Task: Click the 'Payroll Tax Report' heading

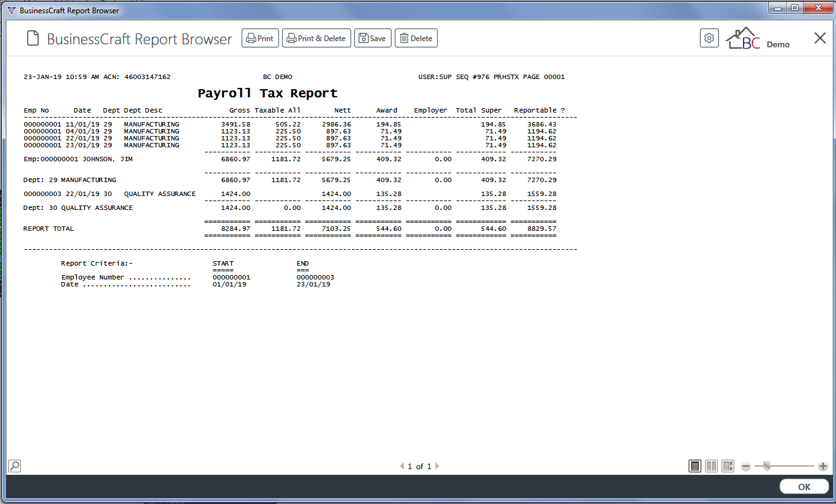Action: click(268, 93)
